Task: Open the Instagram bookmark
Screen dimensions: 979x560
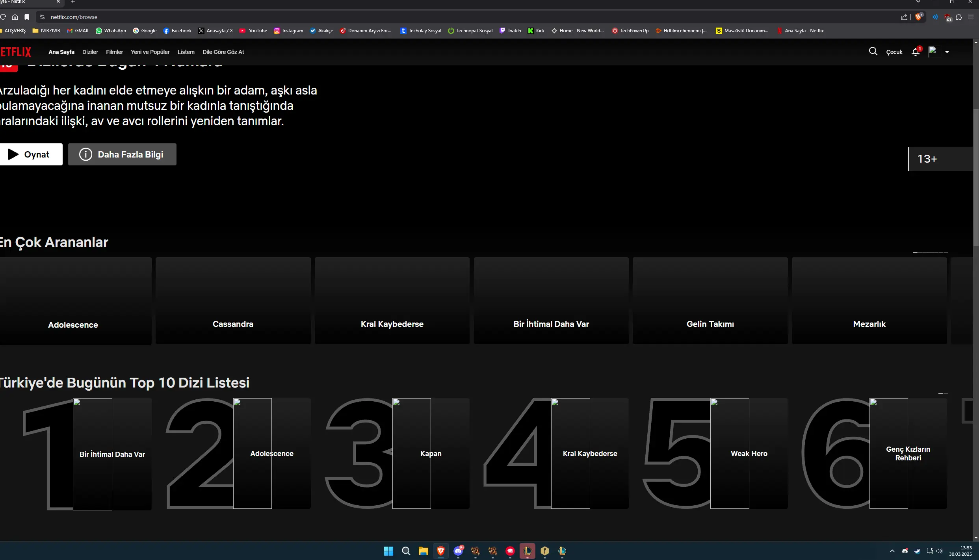Action: click(x=289, y=31)
